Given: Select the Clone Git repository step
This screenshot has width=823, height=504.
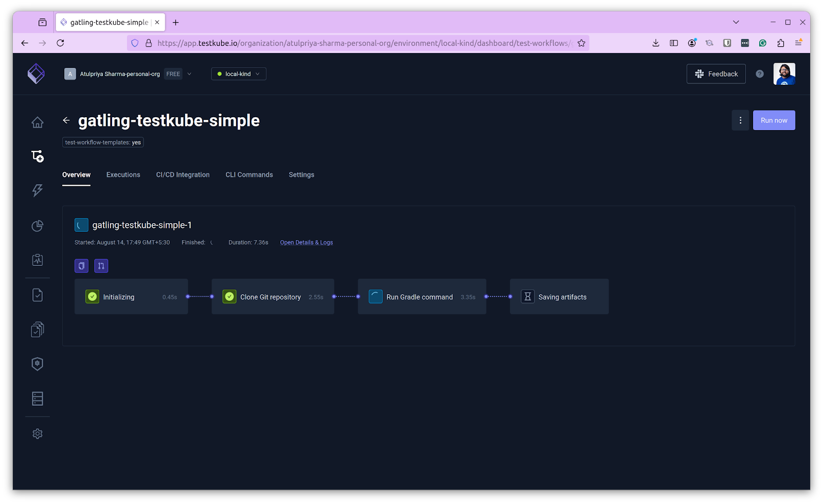Looking at the screenshot, I should (273, 297).
